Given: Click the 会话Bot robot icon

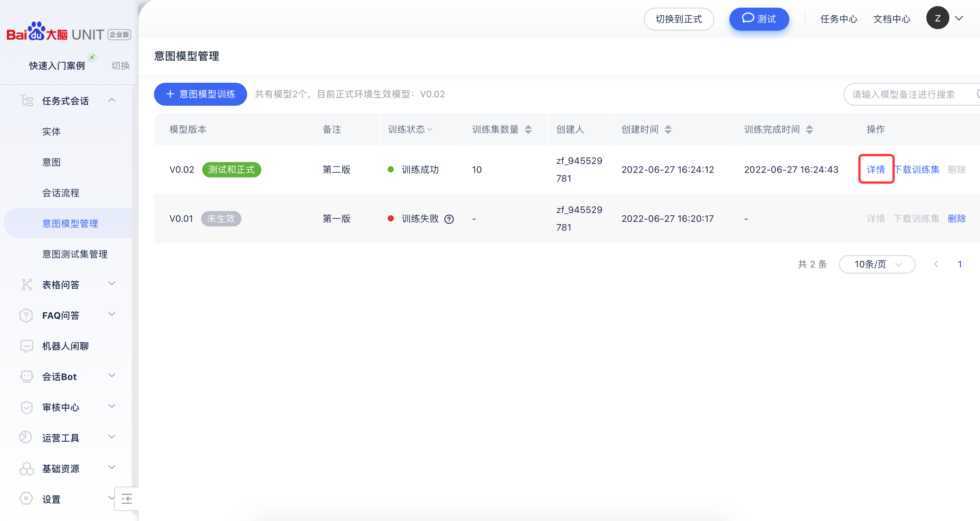Looking at the screenshot, I should 26,377.
